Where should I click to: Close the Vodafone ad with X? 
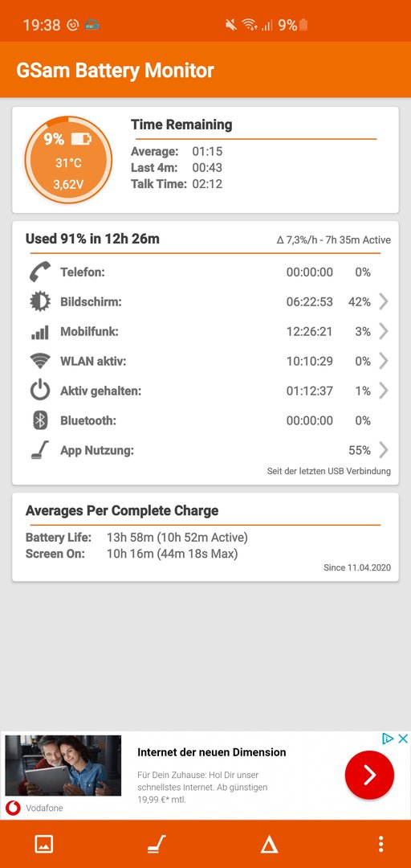(x=403, y=739)
